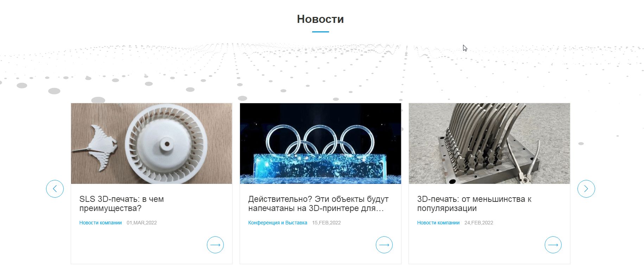Image resolution: width=644 pixels, height=273 pixels.
Task: Click the previous news carousel arrow
Action: tap(55, 189)
